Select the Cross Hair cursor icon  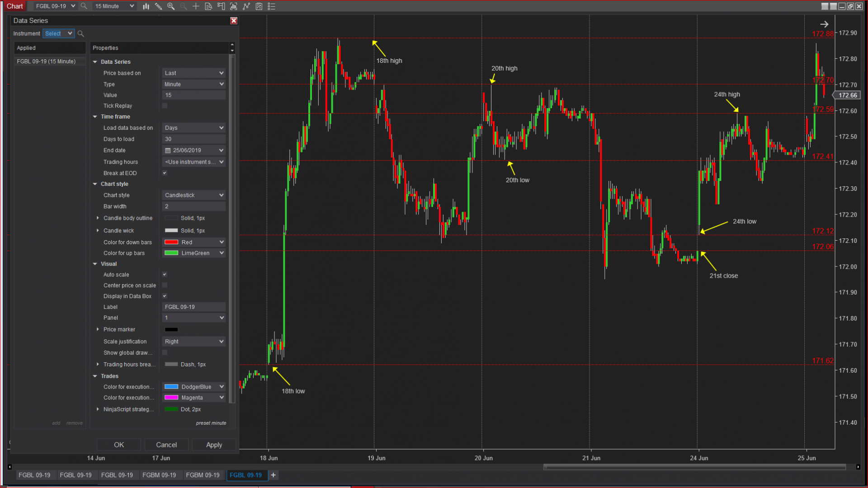(x=196, y=6)
